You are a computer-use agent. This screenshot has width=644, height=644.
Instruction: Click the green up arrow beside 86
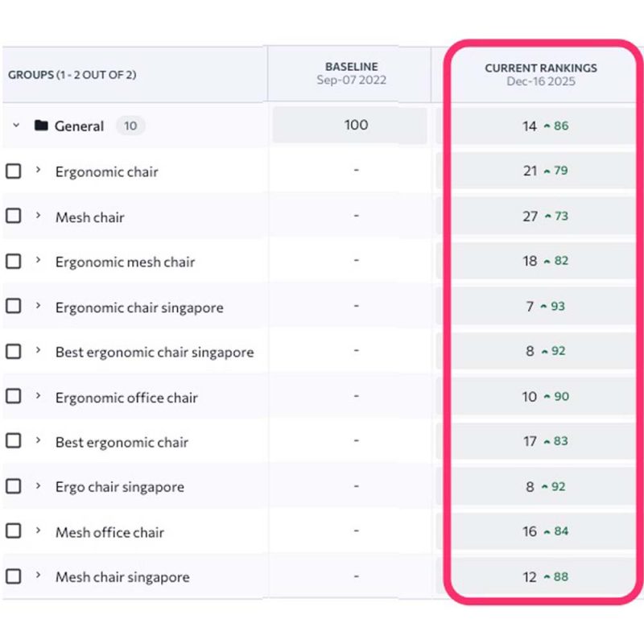tap(547, 126)
